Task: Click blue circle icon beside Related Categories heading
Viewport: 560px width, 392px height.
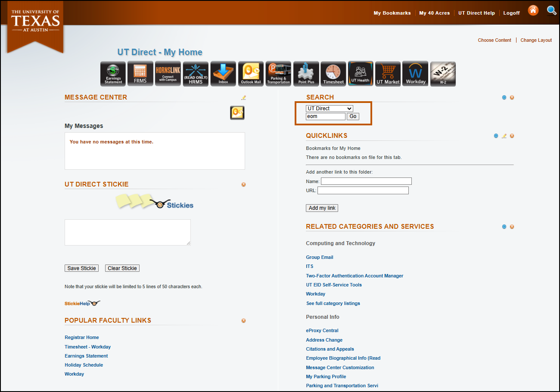Action: coord(504,227)
